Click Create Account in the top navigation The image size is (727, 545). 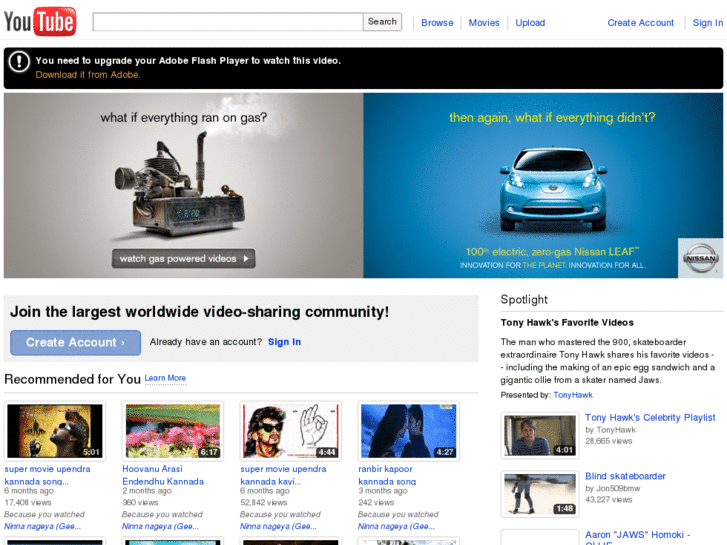point(640,23)
